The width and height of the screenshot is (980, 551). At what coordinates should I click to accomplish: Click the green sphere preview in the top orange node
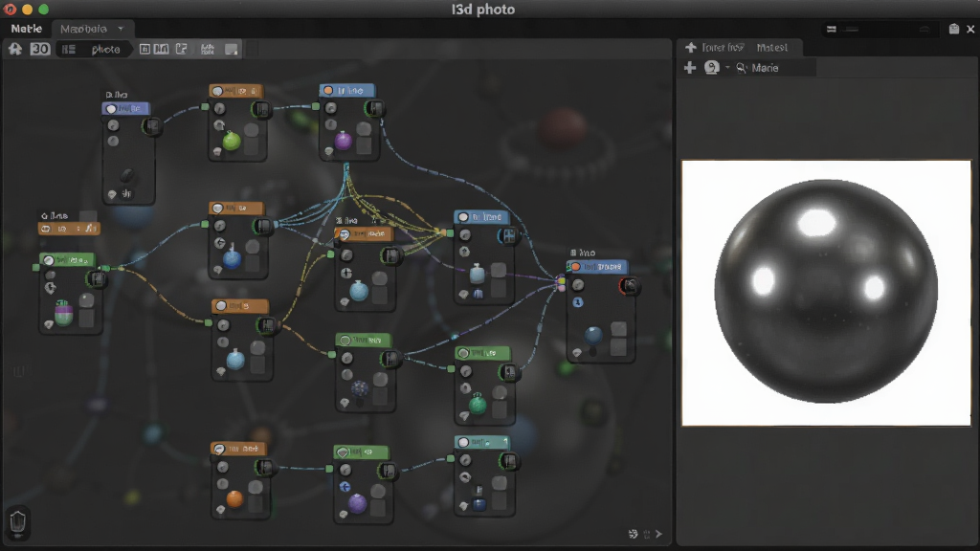pyautogui.click(x=232, y=141)
